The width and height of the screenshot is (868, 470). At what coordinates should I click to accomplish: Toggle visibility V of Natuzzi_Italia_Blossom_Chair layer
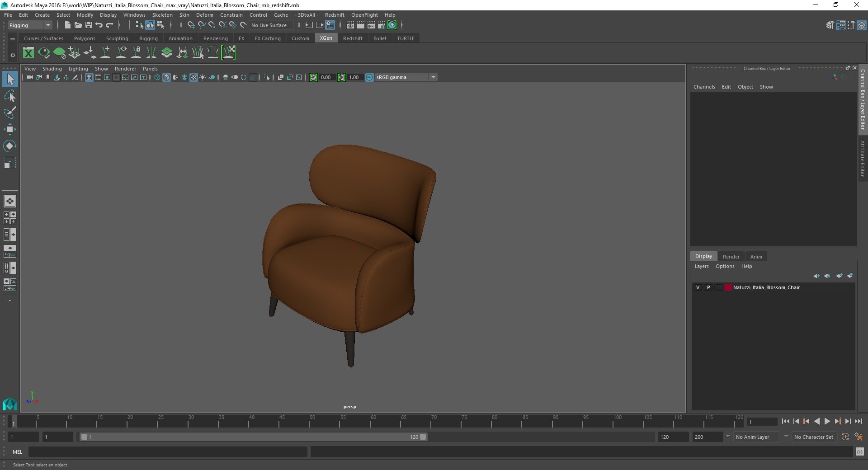pyautogui.click(x=698, y=287)
